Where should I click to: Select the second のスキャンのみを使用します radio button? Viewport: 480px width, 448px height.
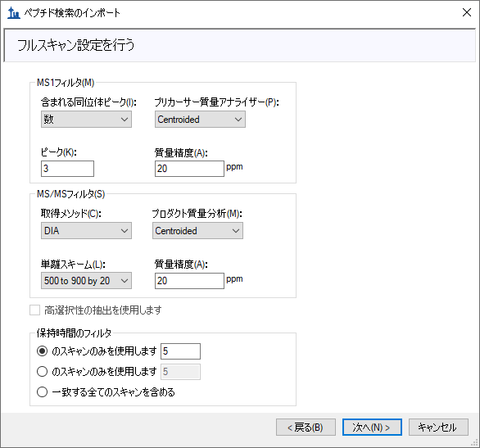[42, 372]
